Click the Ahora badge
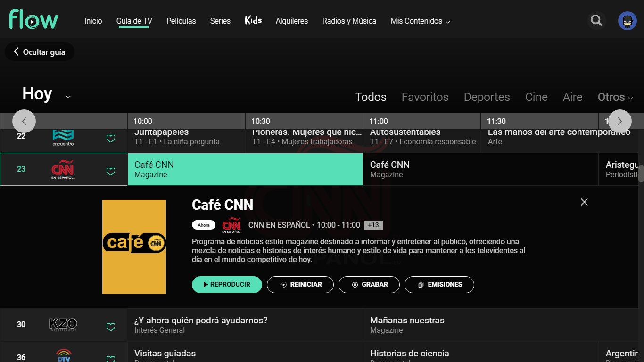644x362 pixels. tap(204, 225)
